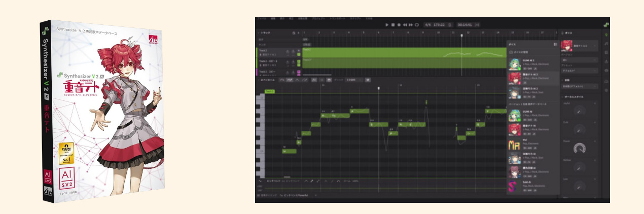Screen dimensions: 644x214
Task: Click the Record button in transport
Action: point(399,24)
